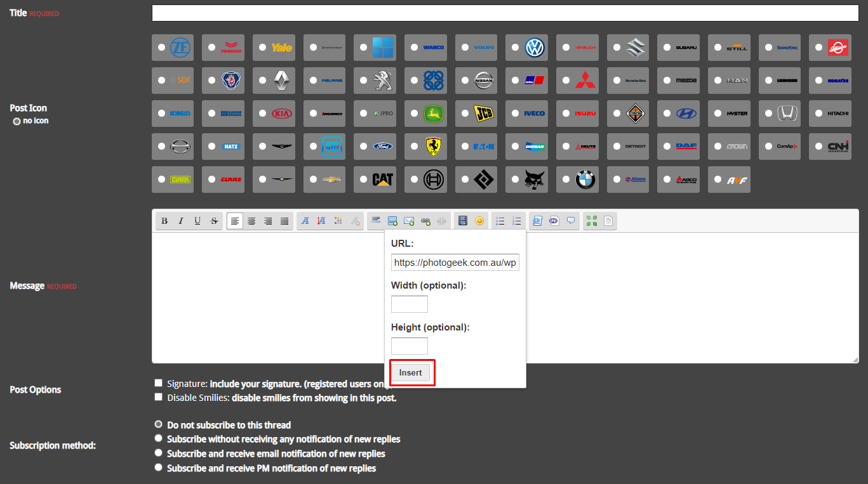Image resolution: width=868 pixels, height=484 pixels.
Task: Insert a bullet list
Action: tap(500, 221)
